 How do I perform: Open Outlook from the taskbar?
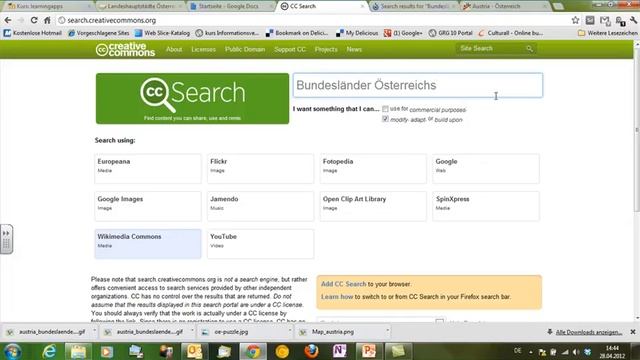tap(195, 351)
